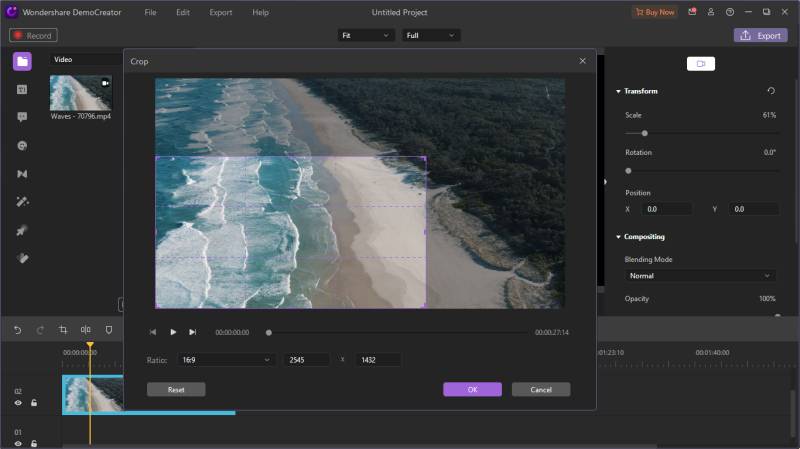
Task: Open the annotations sidebar icon
Action: 22,117
